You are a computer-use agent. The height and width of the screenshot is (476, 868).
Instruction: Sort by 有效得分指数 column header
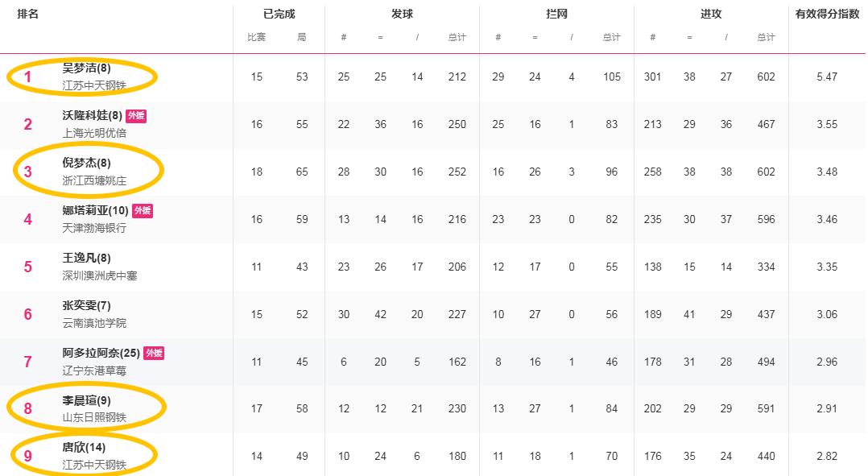(x=826, y=14)
